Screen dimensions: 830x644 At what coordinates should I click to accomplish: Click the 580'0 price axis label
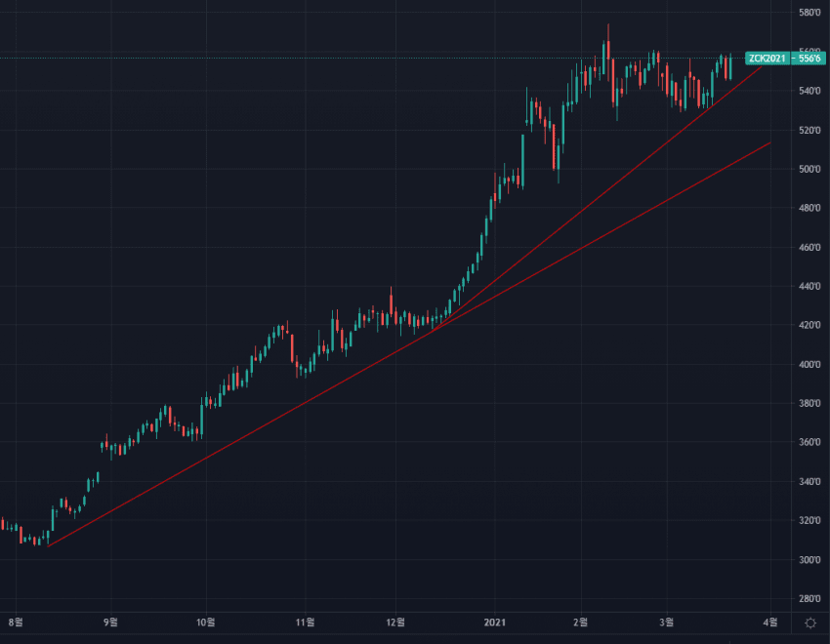tap(809, 12)
